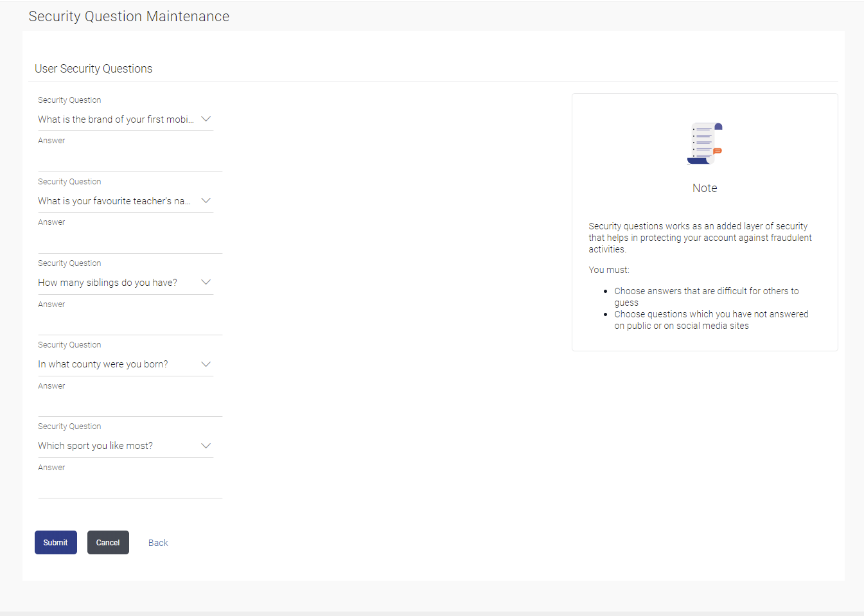Viewport: 864px width, 616px height.
Task: Open 'What is the brand of your first mobile' dropdown
Action: [x=125, y=119]
